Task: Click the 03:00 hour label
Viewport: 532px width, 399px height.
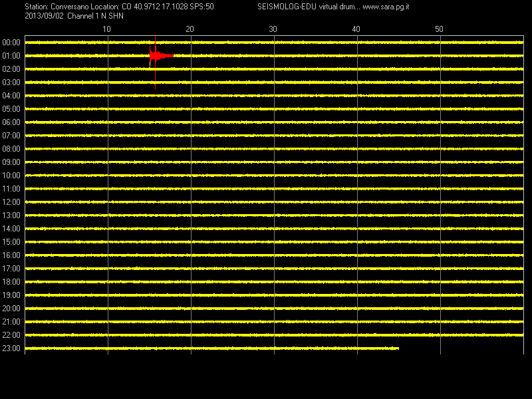Action: pyautogui.click(x=11, y=82)
